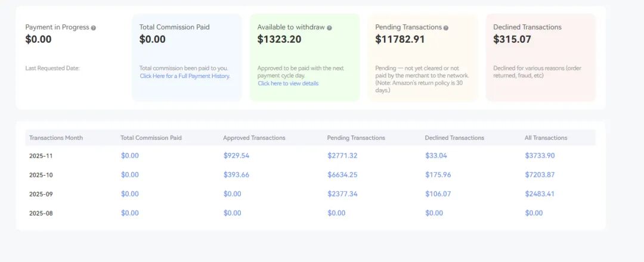Viewport: 644px width, 262px height.
Task: Click help icon beside Payment in Progress
Action: 93,28
